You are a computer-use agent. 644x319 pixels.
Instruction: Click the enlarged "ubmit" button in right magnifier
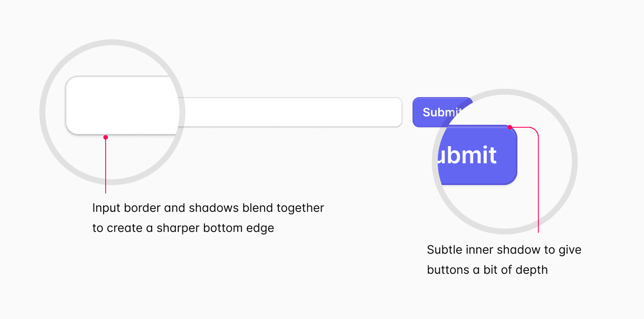coord(474,155)
